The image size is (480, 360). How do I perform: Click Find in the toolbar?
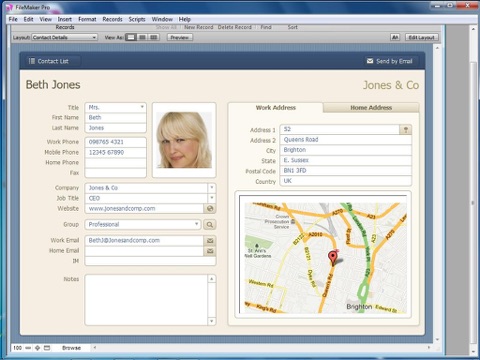(266, 27)
